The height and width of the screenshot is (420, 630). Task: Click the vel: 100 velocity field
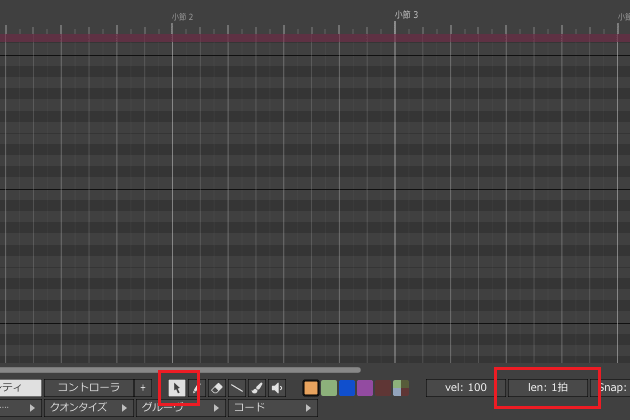click(465, 387)
